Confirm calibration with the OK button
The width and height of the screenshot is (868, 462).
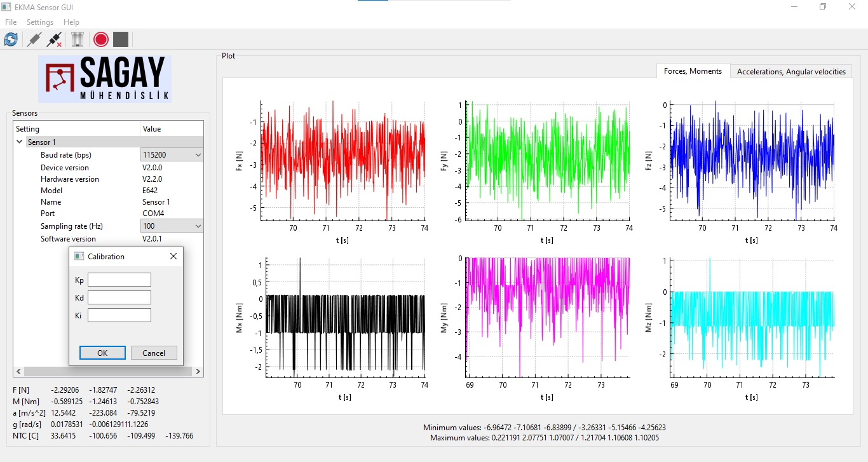tap(102, 353)
